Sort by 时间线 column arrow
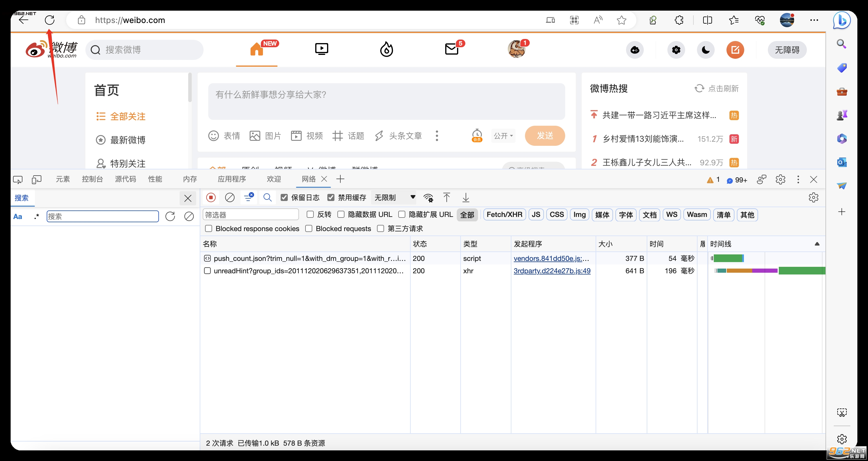868x461 pixels. (817, 244)
